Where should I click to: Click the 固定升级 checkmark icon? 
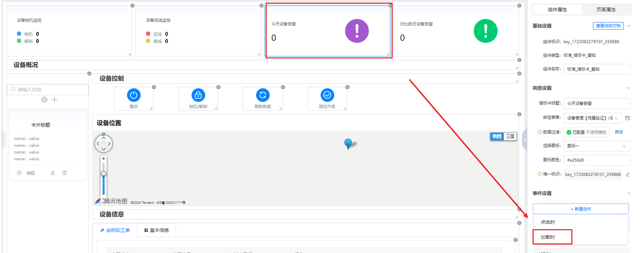click(327, 95)
